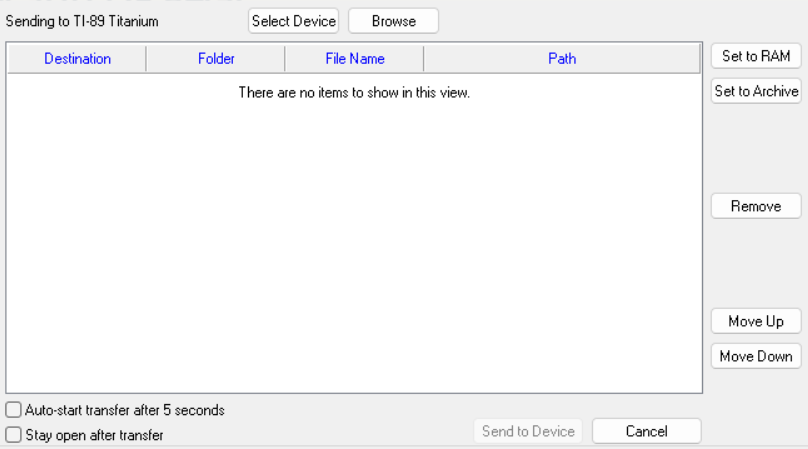Image resolution: width=808 pixels, height=449 pixels.
Task: Click the Move Down button
Action: (x=755, y=356)
